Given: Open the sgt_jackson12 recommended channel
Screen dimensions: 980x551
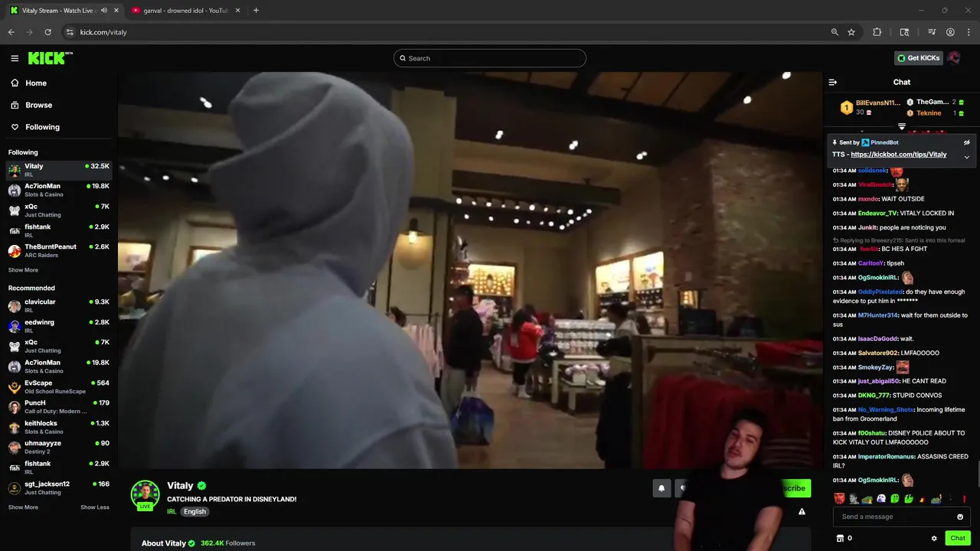Looking at the screenshot, I should [x=60, y=487].
